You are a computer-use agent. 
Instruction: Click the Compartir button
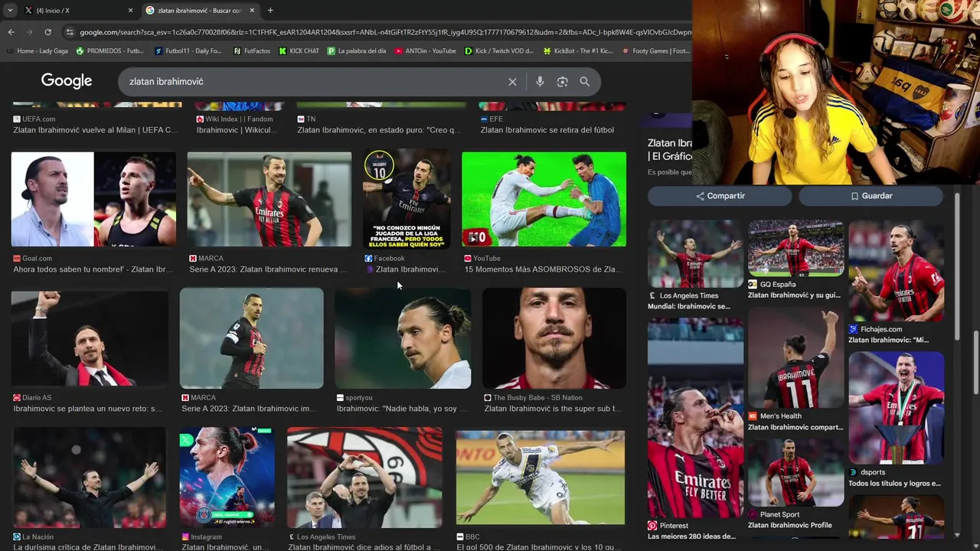point(720,196)
